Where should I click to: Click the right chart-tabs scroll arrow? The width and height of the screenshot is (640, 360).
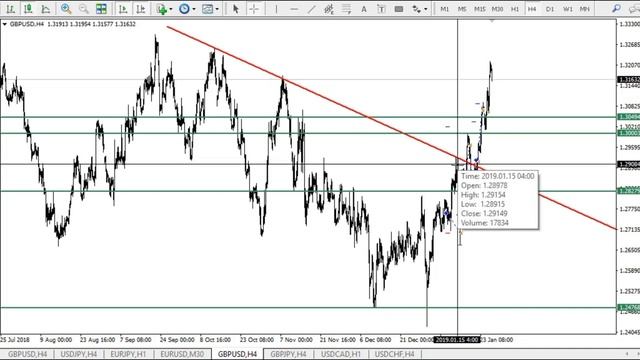coord(637,354)
